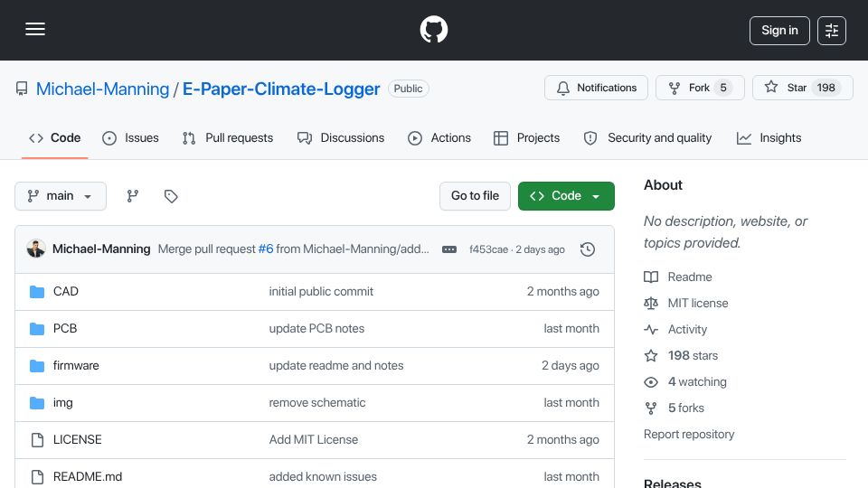Click 'update readme and notes' commit message

tap(336, 366)
